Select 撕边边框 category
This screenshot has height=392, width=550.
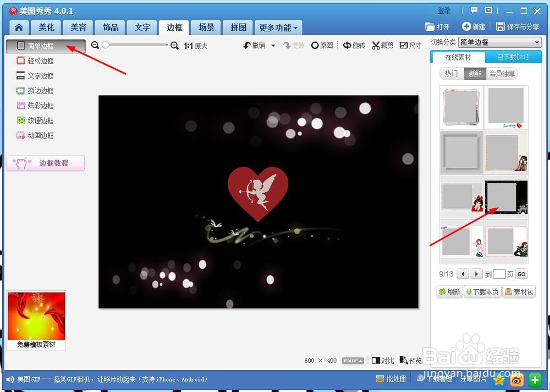coord(35,91)
